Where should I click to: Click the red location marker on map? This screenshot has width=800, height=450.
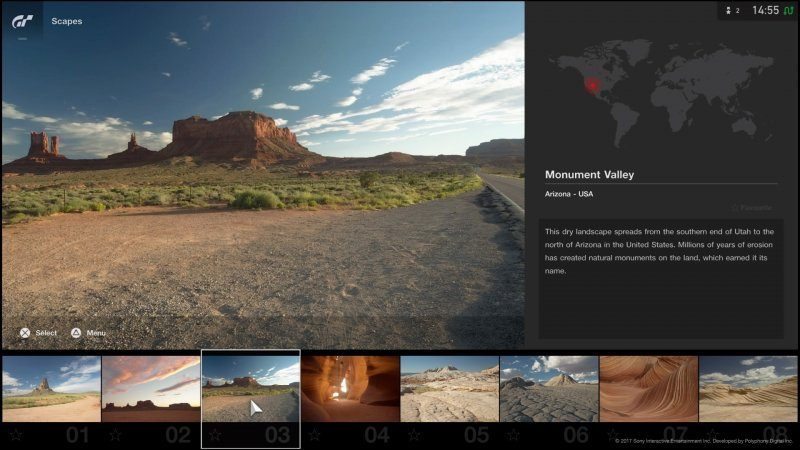[x=592, y=85]
